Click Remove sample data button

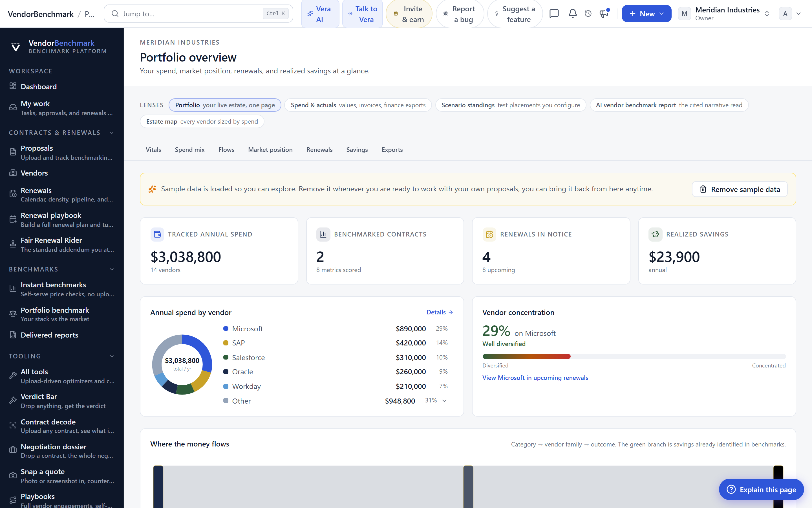(740, 189)
